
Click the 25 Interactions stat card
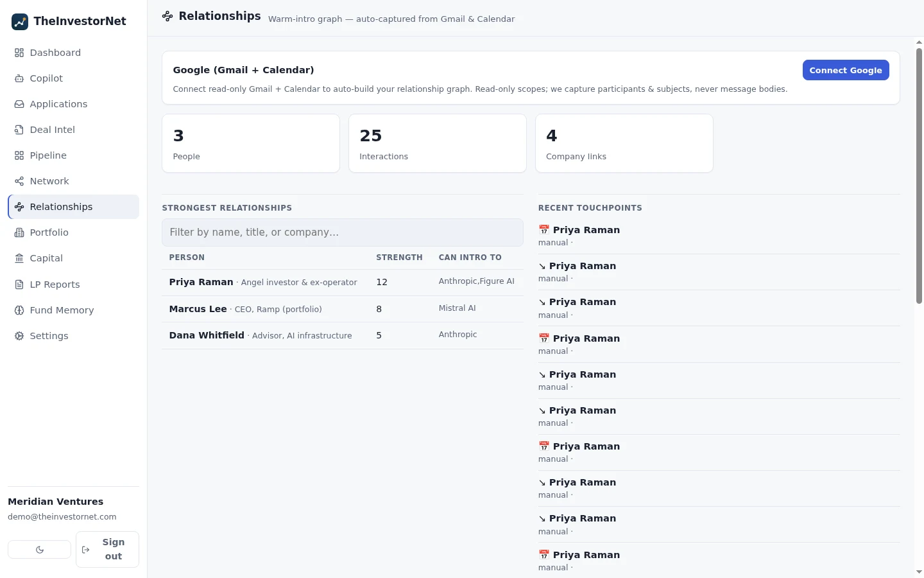(438, 143)
